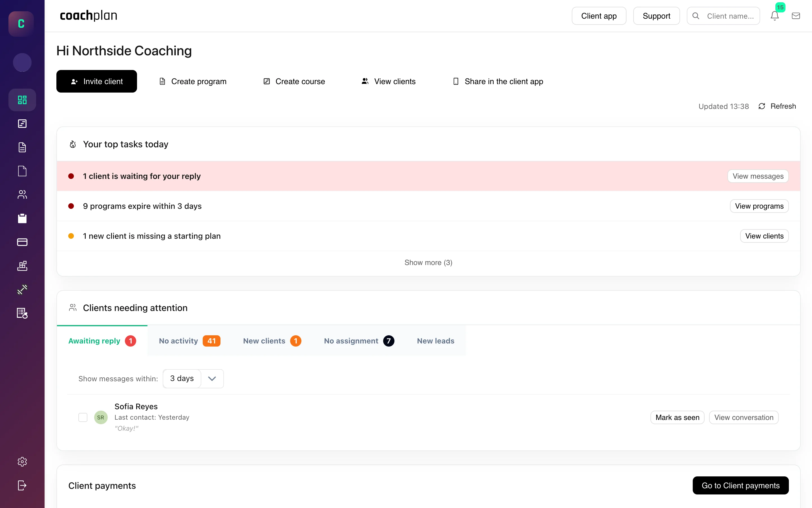Click Mark as seen for Sofia Reyes

coord(677,417)
